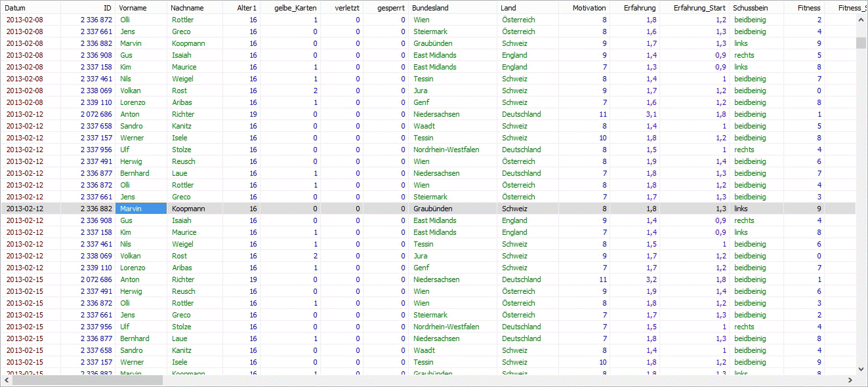Click the scroll up arrow of vertical scrollbar
The width and height of the screenshot is (868, 387).
coord(861,20)
